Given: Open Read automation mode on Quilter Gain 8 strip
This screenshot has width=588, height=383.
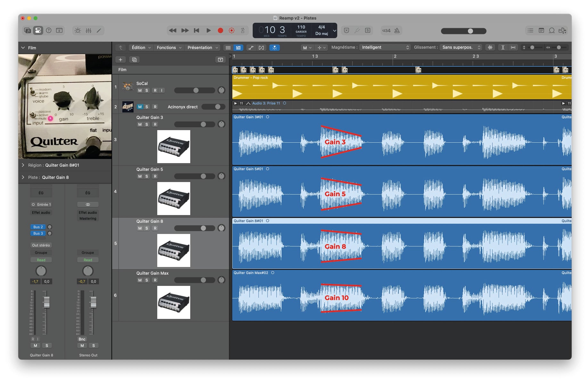Looking at the screenshot, I should (41, 260).
